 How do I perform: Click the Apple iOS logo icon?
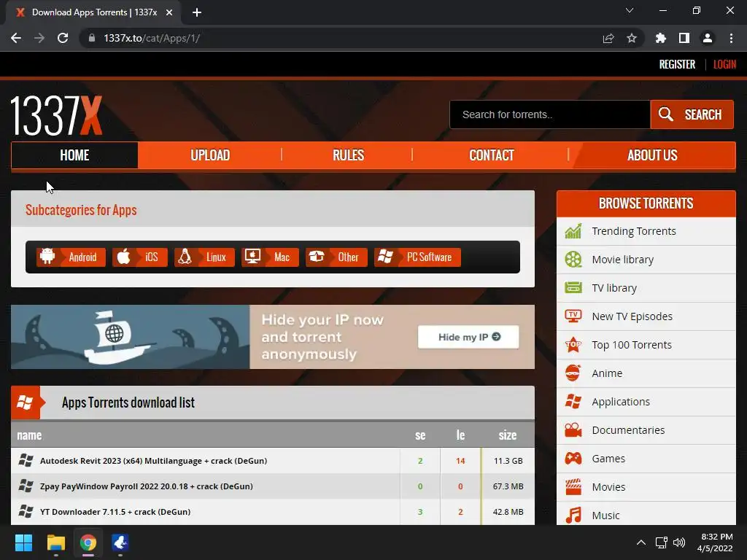tap(124, 257)
